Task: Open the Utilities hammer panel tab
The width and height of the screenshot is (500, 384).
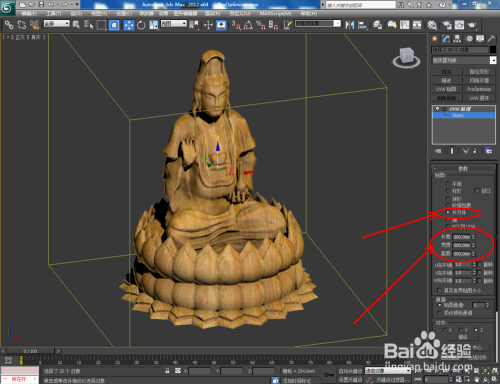Action: (x=491, y=39)
